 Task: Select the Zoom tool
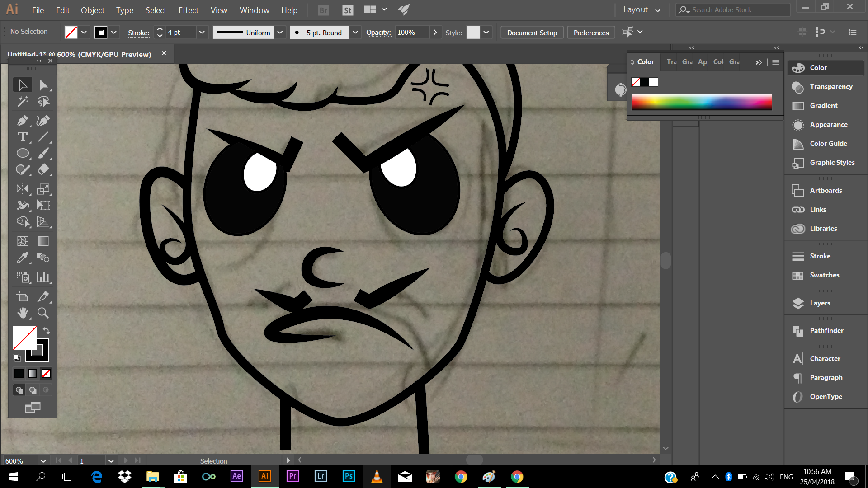[x=43, y=313]
